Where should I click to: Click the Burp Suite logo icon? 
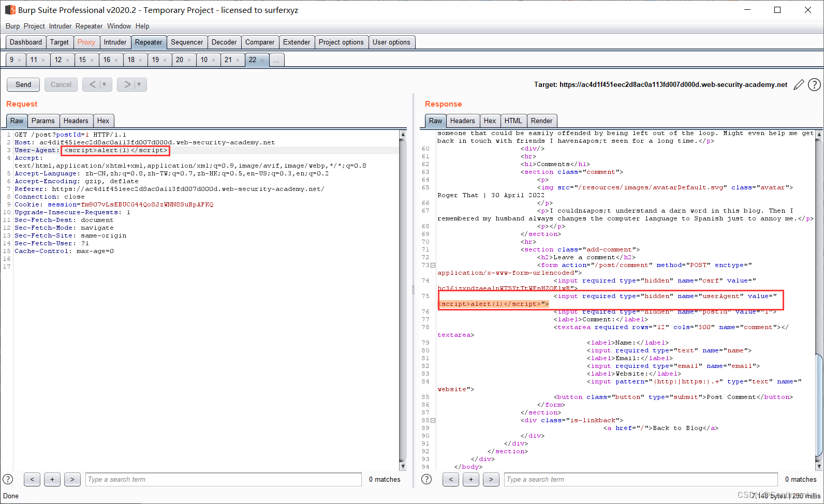pos(10,10)
